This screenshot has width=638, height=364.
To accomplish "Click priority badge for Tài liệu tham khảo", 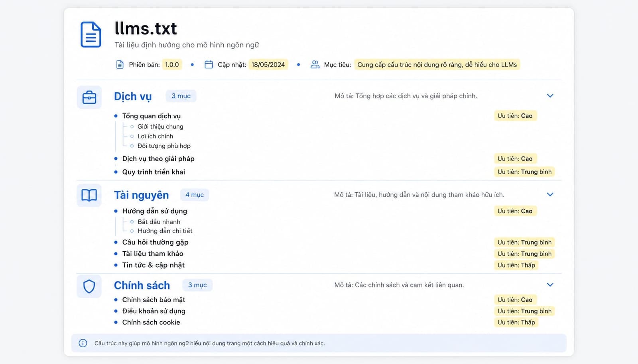I will tap(524, 254).
